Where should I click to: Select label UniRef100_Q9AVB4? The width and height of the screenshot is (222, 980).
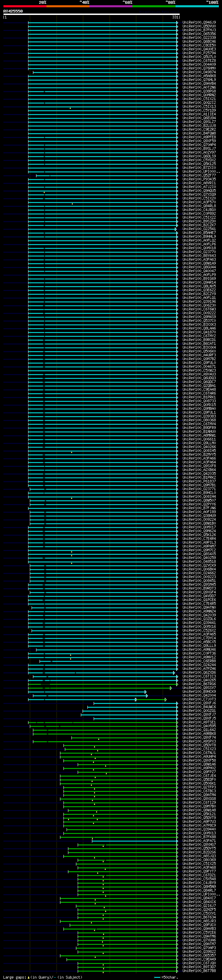(x=199, y=83)
